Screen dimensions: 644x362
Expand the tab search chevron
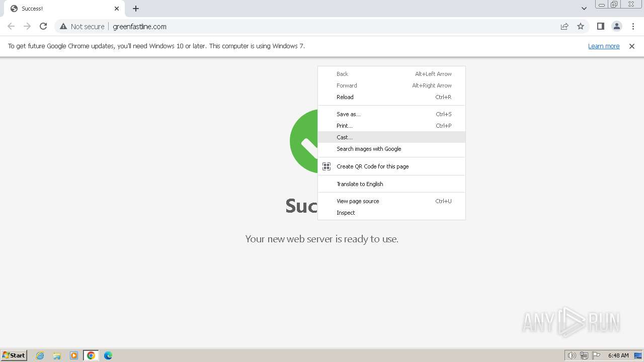click(x=584, y=9)
